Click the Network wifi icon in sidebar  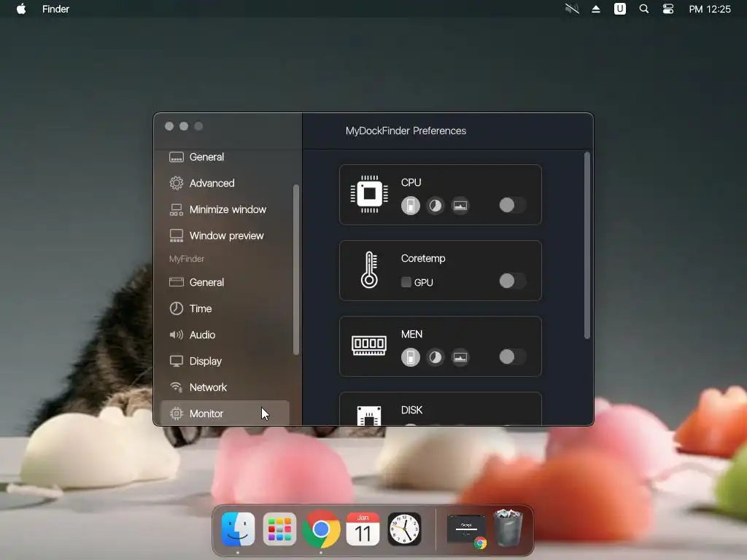point(177,387)
